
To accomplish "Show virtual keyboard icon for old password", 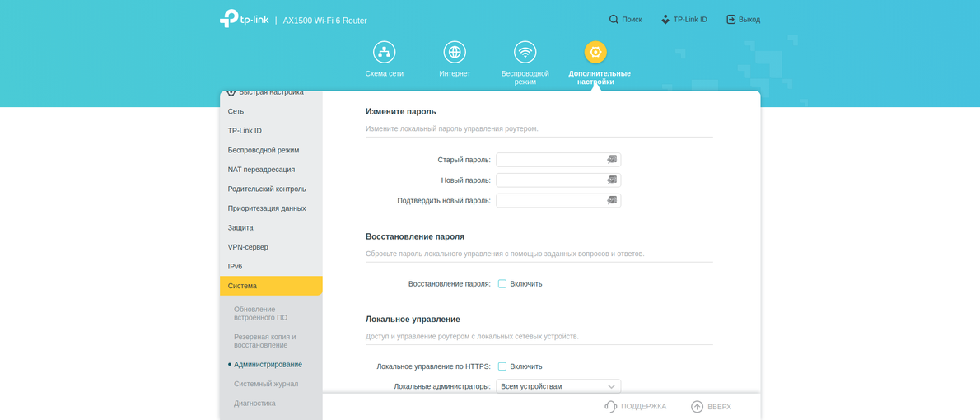I will (612, 160).
